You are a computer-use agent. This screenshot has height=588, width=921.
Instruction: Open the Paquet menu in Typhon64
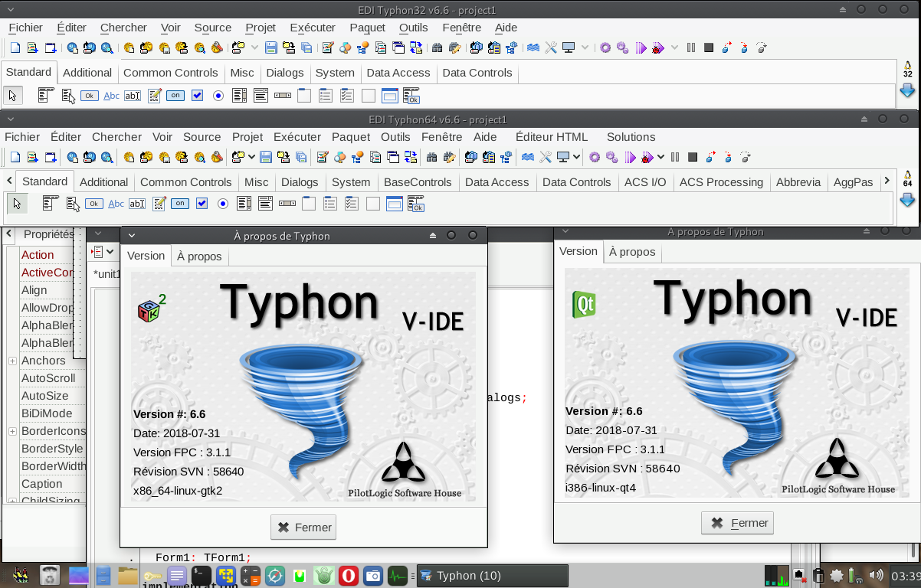pos(349,137)
